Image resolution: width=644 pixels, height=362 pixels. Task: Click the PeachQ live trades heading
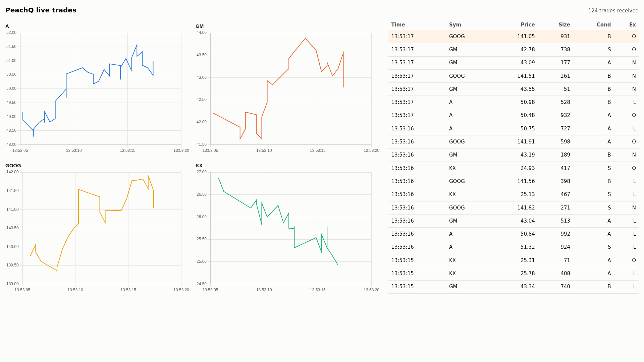41,10
